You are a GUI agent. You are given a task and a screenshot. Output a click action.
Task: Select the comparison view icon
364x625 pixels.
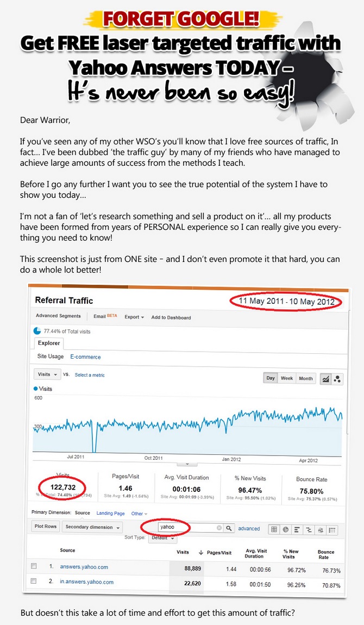(x=309, y=529)
